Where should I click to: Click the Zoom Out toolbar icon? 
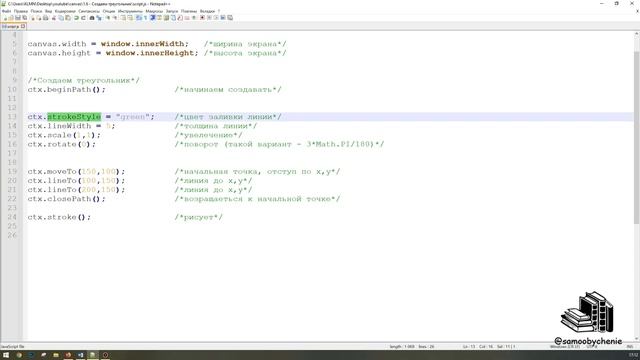115,18
